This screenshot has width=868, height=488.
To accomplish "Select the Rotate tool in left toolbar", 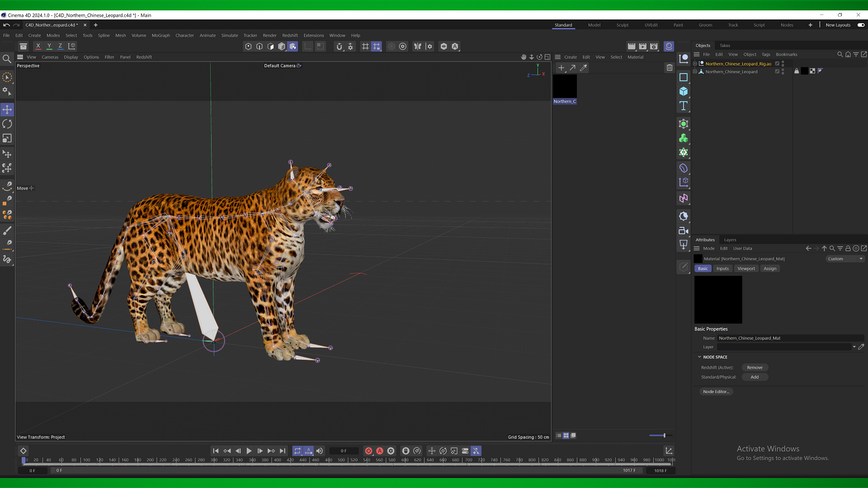I will tap(7, 124).
